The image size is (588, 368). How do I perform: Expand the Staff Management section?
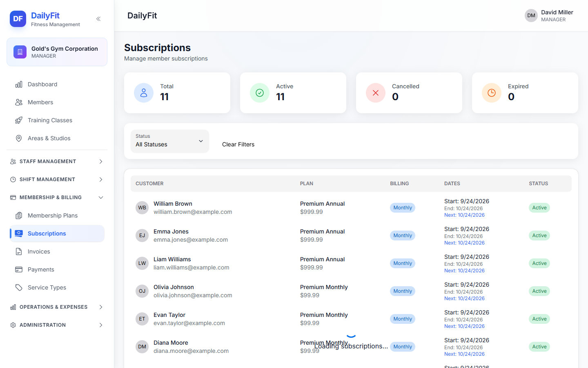pyautogui.click(x=57, y=162)
